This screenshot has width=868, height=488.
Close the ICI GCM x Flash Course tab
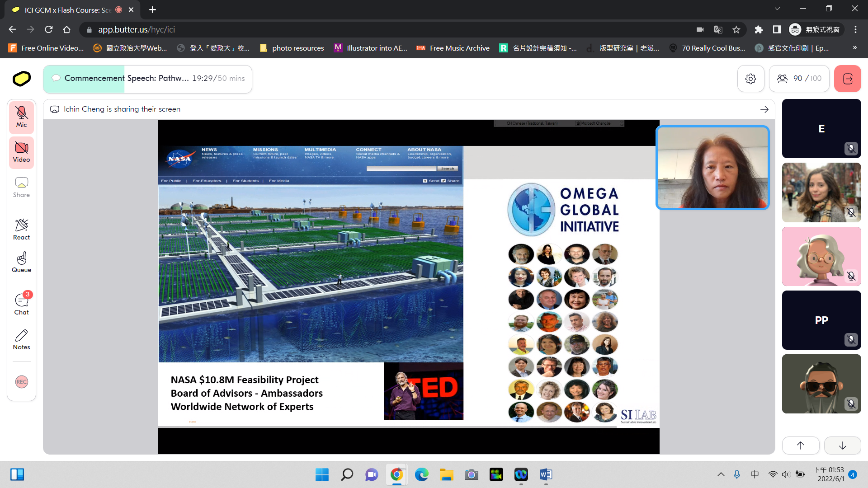(x=131, y=9)
